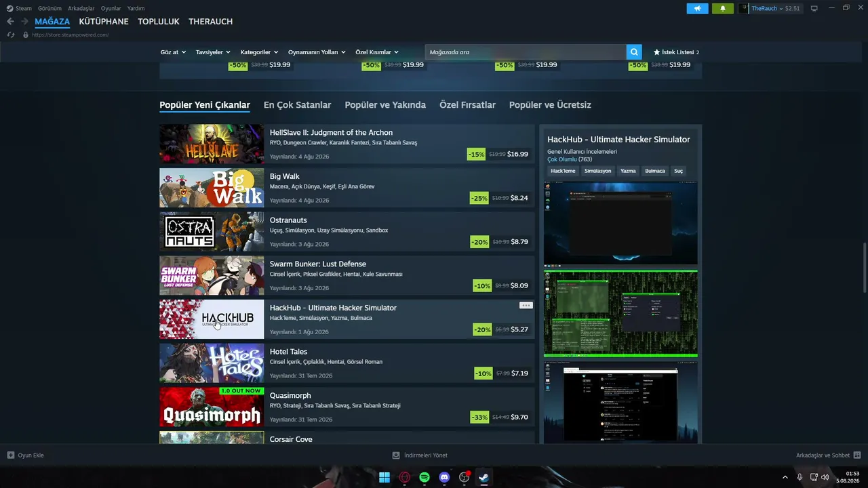The height and width of the screenshot is (488, 868).
Task: Select the Özel Fırsatlar tab
Action: click(467, 105)
